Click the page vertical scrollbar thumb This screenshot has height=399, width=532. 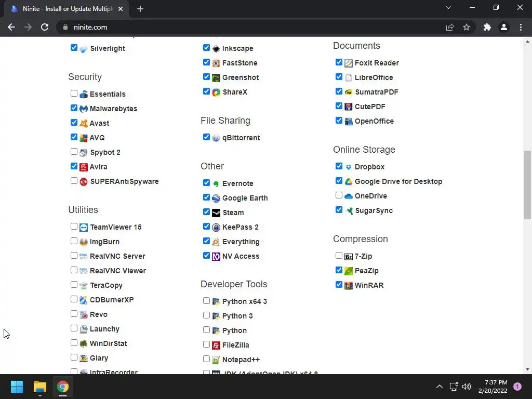(527, 185)
